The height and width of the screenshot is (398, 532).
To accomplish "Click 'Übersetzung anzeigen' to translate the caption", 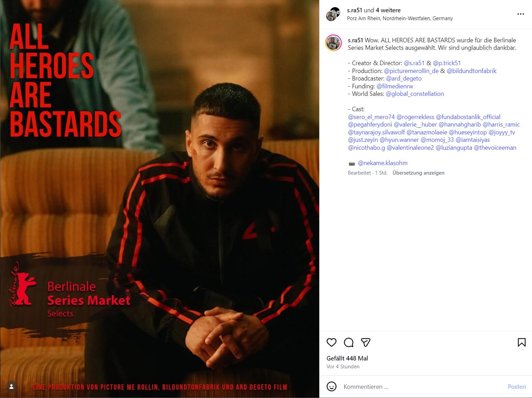I will pyautogui.click(x=418, y=173).
